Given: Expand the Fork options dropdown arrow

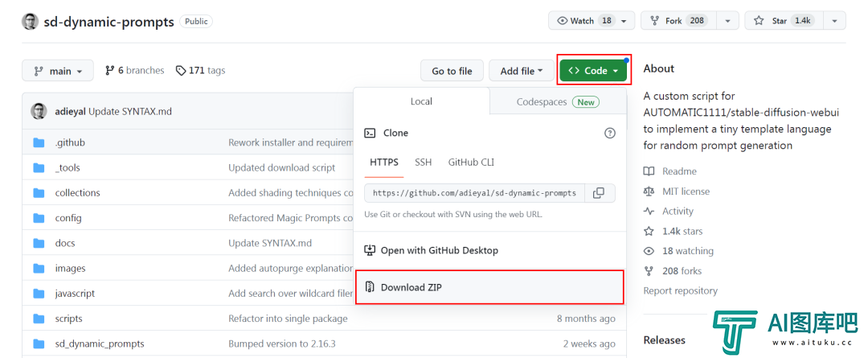Looking at the screenshot, I should click(x=727, y=21).
